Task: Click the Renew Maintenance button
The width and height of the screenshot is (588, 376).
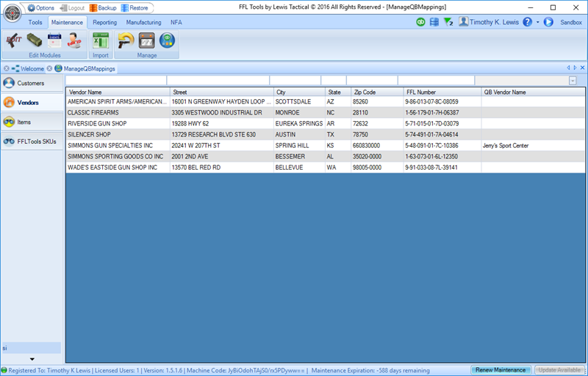Action: [x=501, y=370]
